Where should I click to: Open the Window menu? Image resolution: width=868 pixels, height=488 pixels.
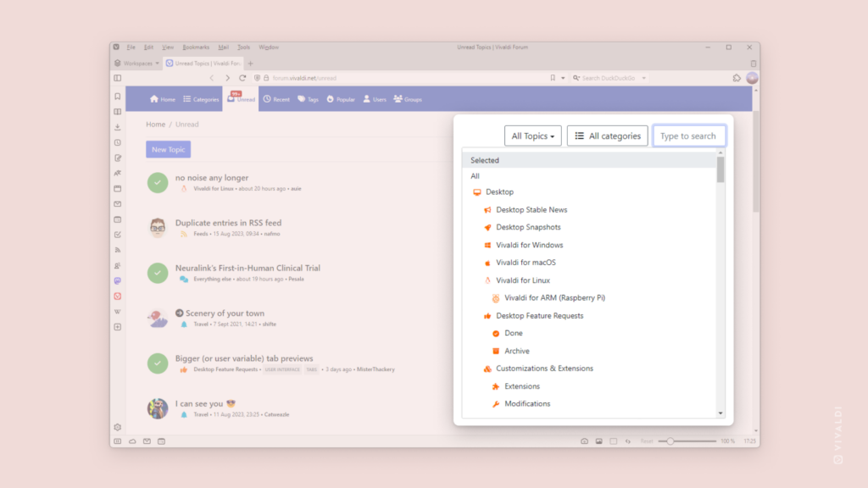269,47
